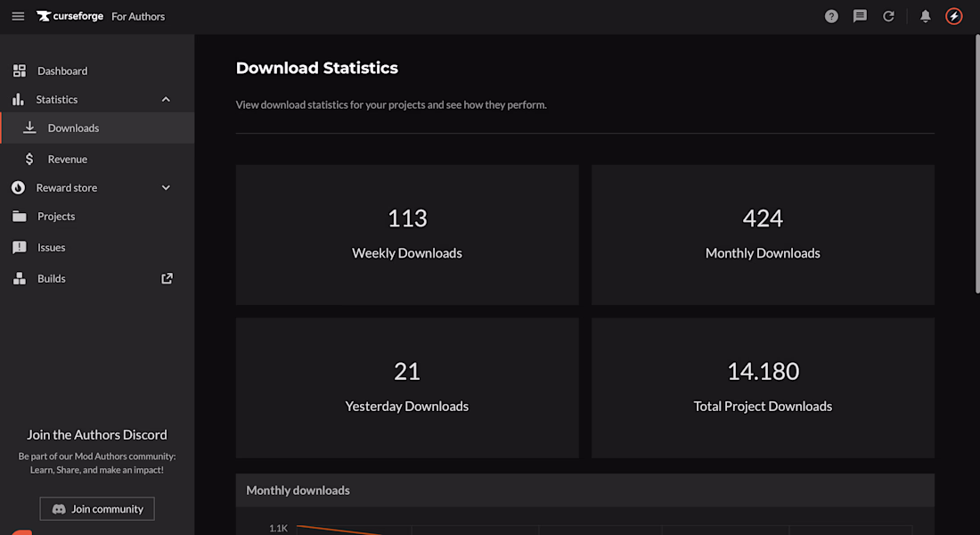The width and height of the screenshot is (980, 535).
Task: Click the CurseForge logo
Action: pos(70,16)
